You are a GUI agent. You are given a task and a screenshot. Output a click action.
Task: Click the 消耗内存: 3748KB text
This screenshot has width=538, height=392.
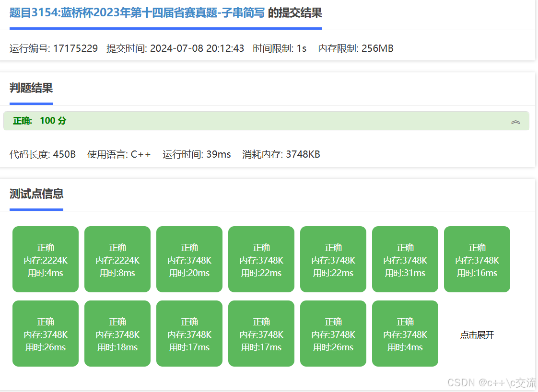(x=281, y=154)
